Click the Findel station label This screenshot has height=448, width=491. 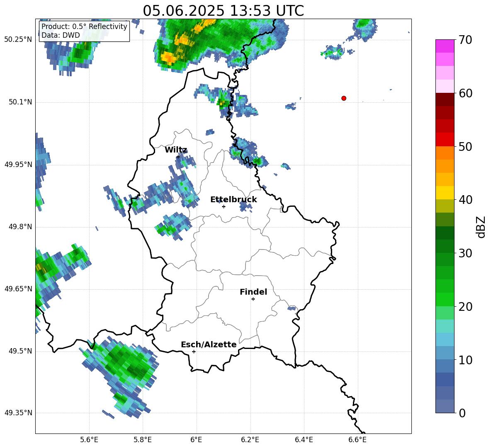(x=253, y=292)
